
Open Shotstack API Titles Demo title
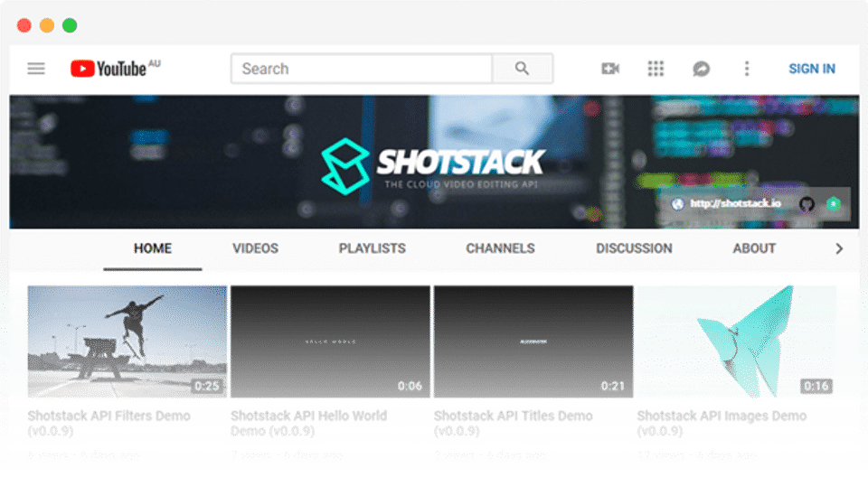click(x=514, y=424)
